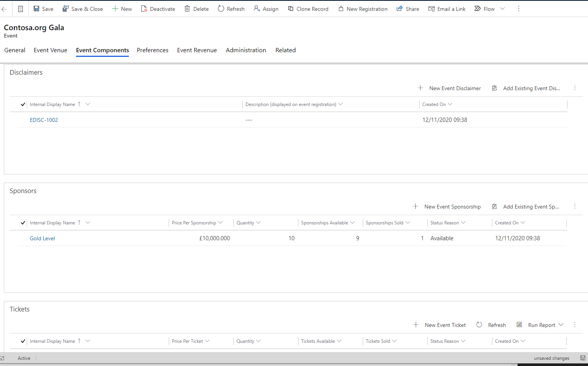Share this record
This screenshot has width=588, height=366.
coord(408,9)
